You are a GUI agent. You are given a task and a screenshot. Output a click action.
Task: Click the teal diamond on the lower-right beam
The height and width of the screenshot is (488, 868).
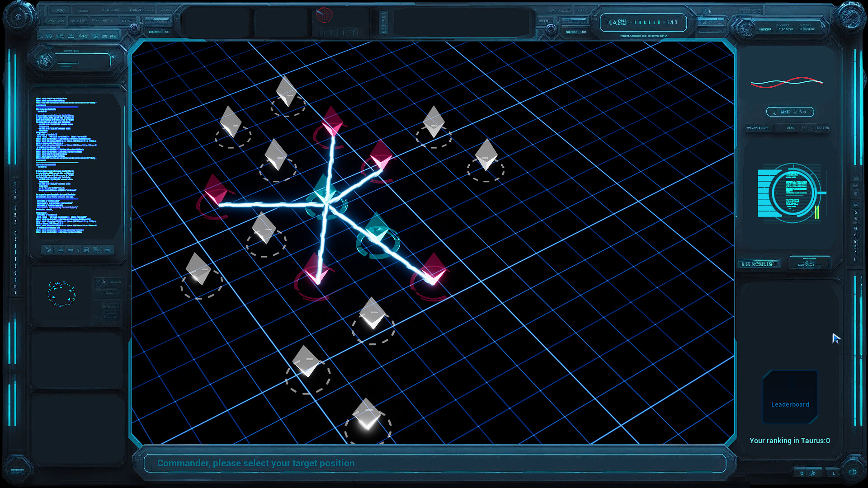tap(377, 229)
